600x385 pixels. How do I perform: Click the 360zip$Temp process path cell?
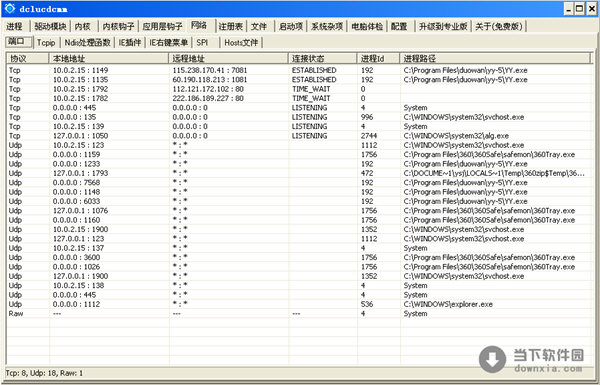point(494,173)
